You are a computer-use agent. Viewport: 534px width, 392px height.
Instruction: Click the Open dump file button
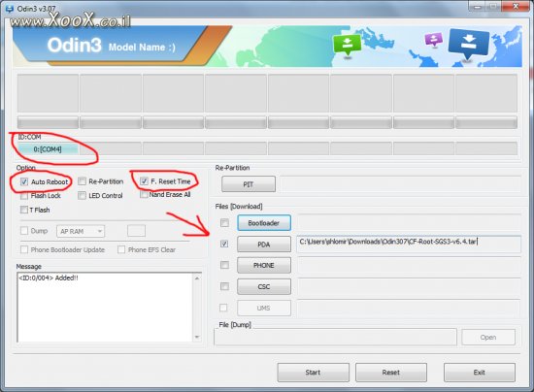pyautogui.click(x=488, y=338)
